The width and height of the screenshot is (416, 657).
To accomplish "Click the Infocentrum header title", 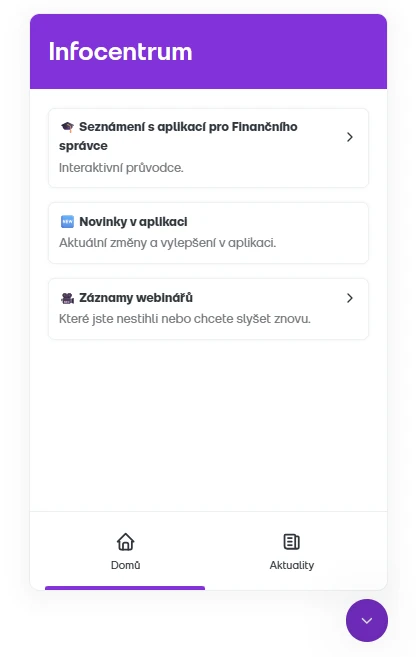I will 121,52.
